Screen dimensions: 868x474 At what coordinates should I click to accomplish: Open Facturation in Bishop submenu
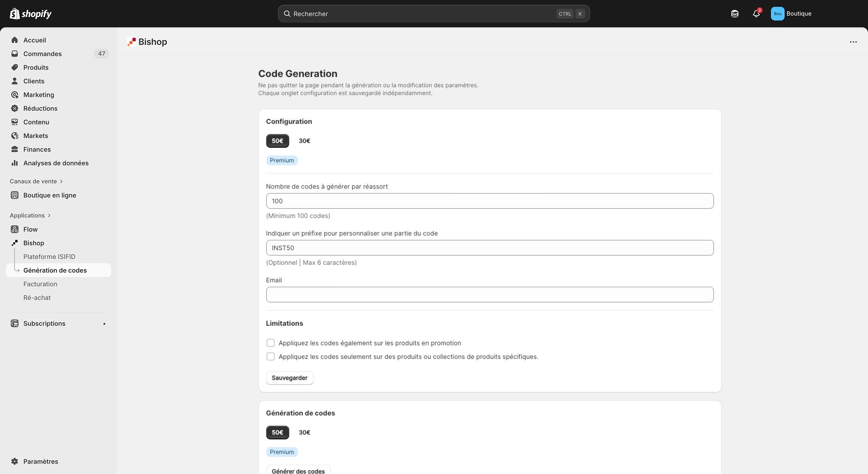pos(40,284)
